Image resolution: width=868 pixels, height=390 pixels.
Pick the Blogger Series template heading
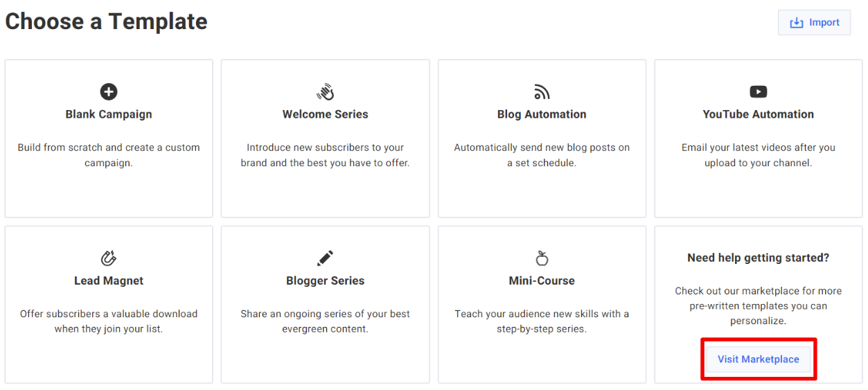(x=326, y=281)
